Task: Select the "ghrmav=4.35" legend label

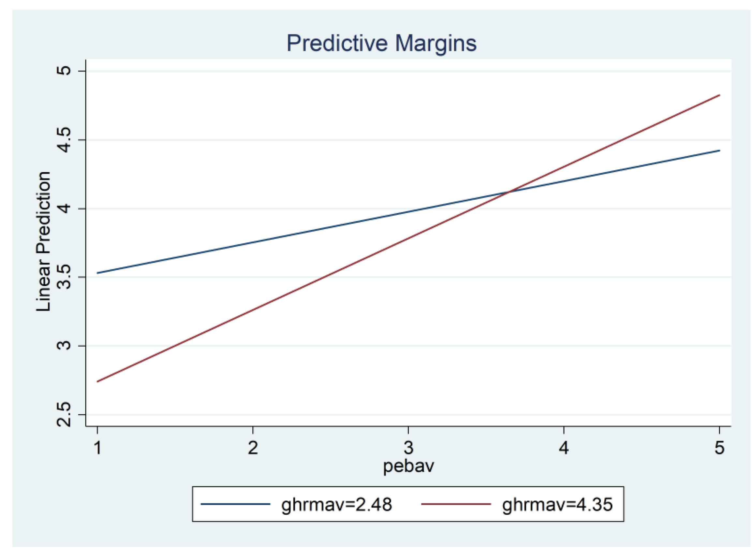Action: coord(557,505)
